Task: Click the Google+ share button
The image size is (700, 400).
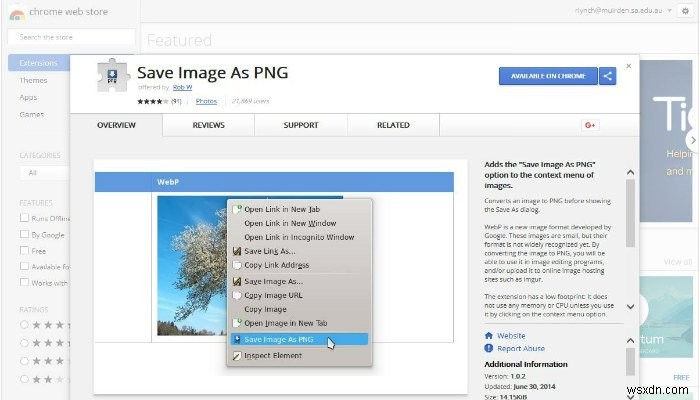Action: click(x=590, y=125)
